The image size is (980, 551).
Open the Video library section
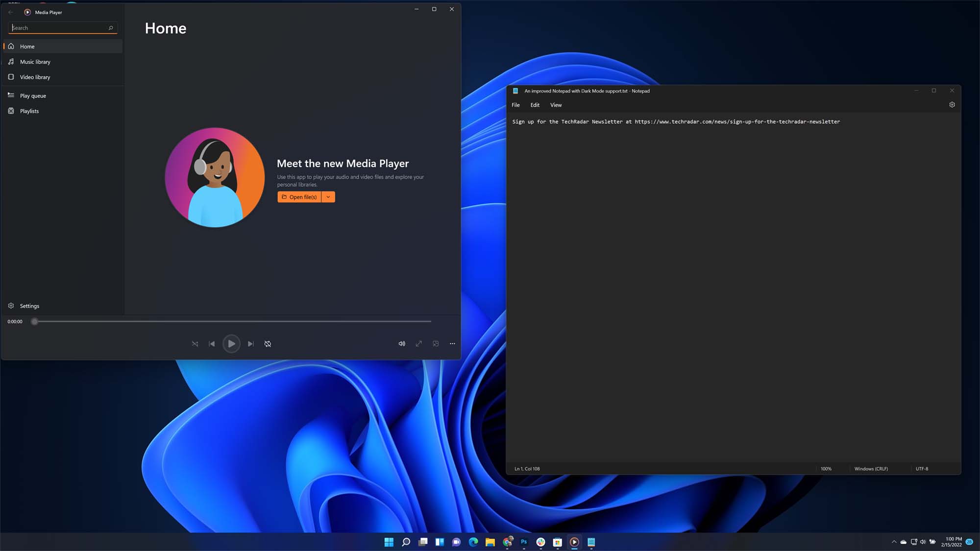63,77
